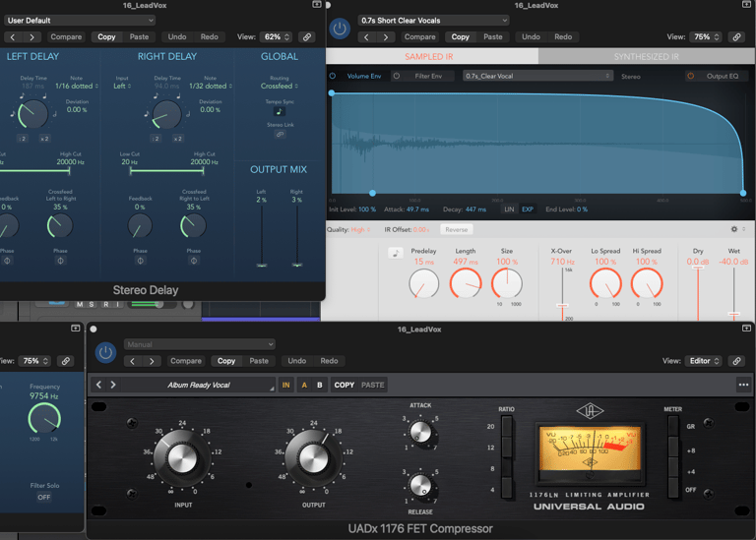Screen dimensions: 756x540
Task: Load next Album Ready Vocal preset
Action: point(113,385)
